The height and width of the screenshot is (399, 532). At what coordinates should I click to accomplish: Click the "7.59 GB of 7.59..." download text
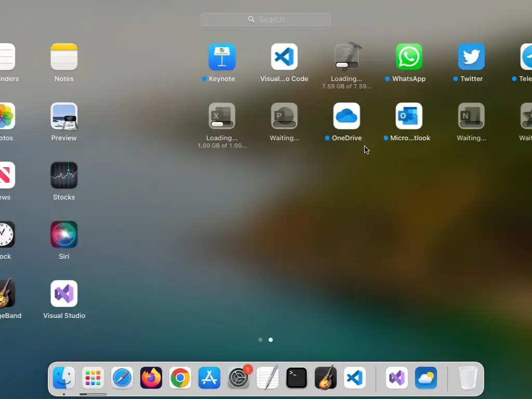347,87
